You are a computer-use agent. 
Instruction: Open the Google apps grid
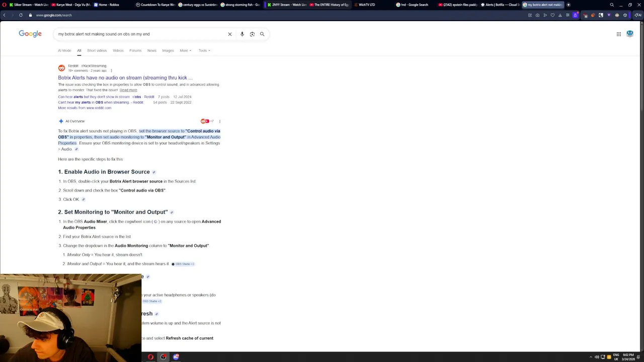(x=619, y=34)
